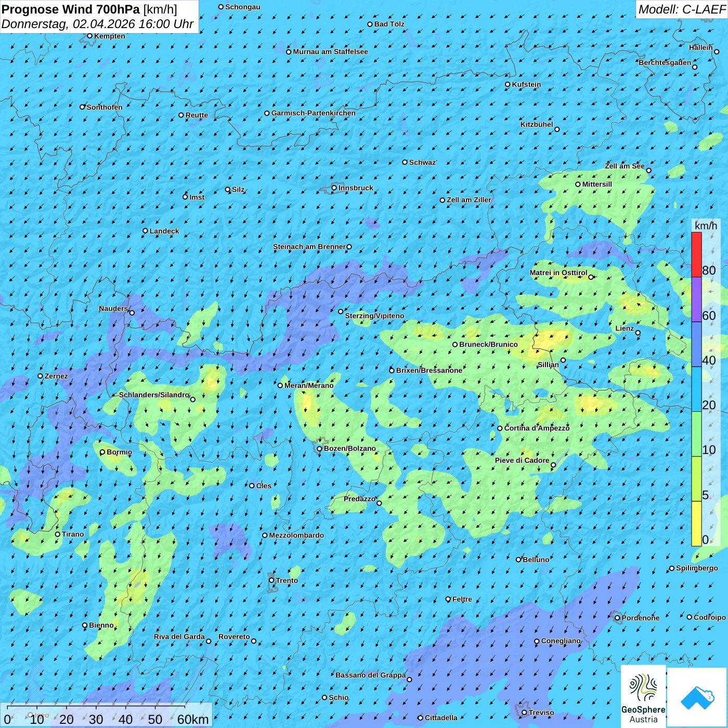
Task: Click the Bad Tölz city label
Action: tap(389, 24)
